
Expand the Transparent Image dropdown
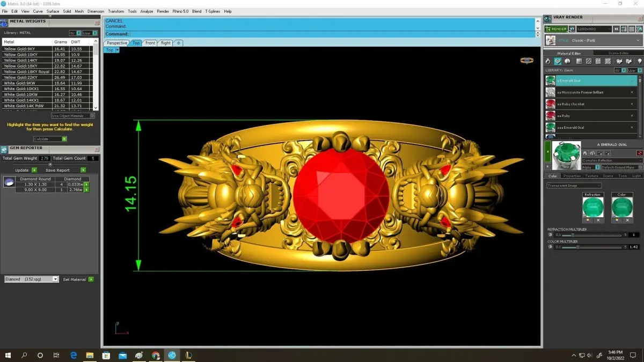pos(574,186)
